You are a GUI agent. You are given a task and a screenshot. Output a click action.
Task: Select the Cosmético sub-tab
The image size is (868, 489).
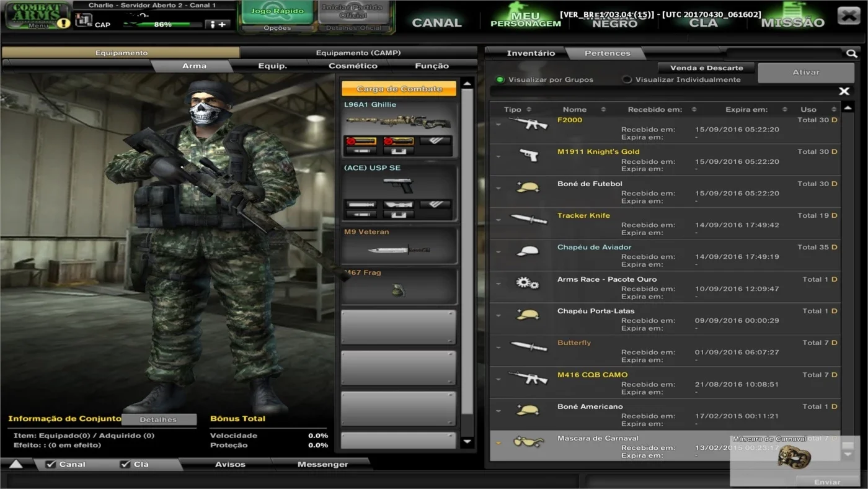353,66
